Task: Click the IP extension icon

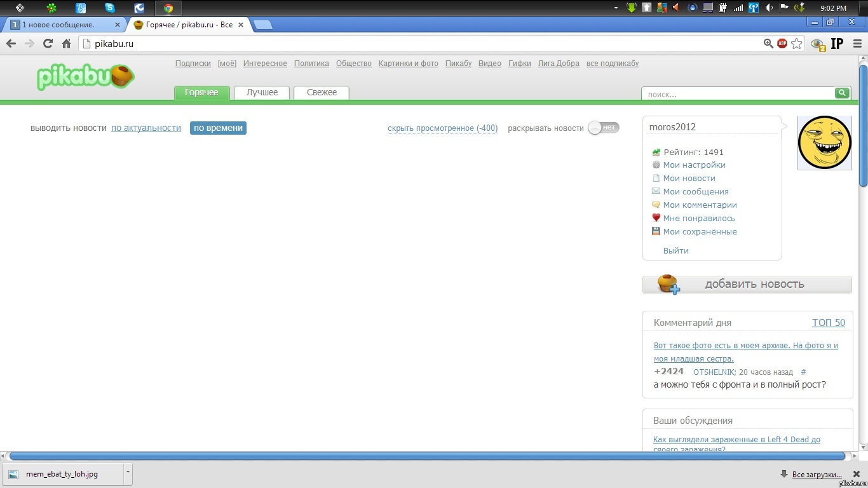Action: click(837, 44)
